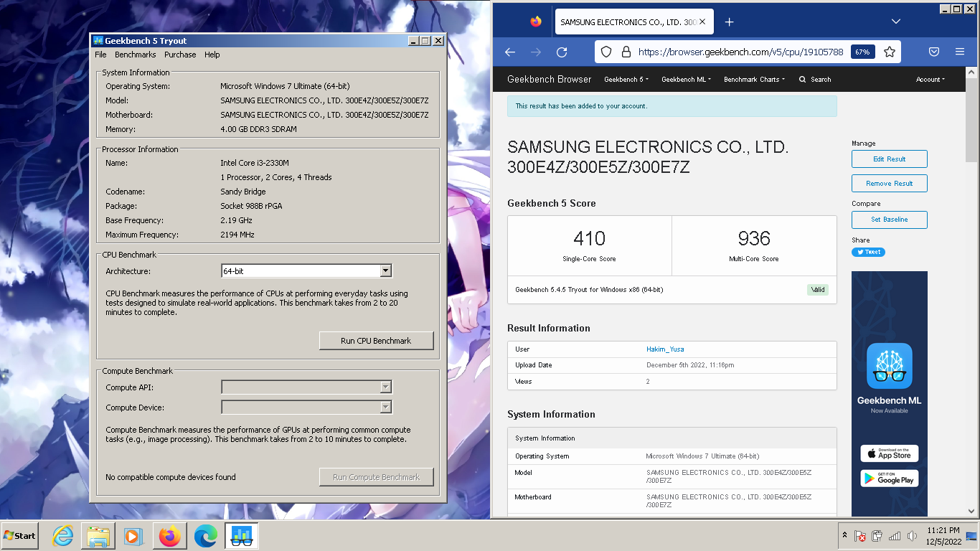This screenshot has width=980, height=551.
Task: Click the Get it on Google Play badge
Action: click(x=890, y=479)
